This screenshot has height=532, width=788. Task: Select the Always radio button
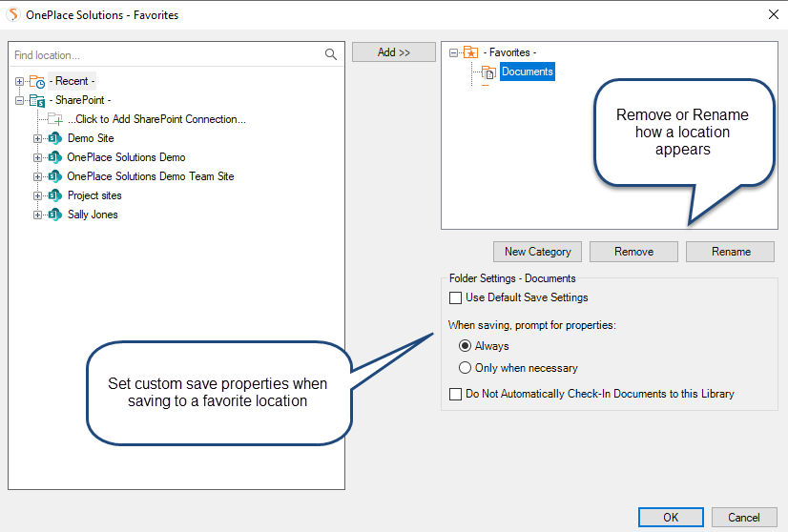[x=465, y=346]
